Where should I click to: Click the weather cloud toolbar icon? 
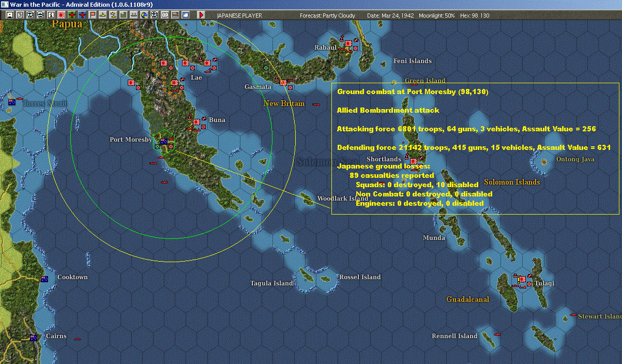186,15
